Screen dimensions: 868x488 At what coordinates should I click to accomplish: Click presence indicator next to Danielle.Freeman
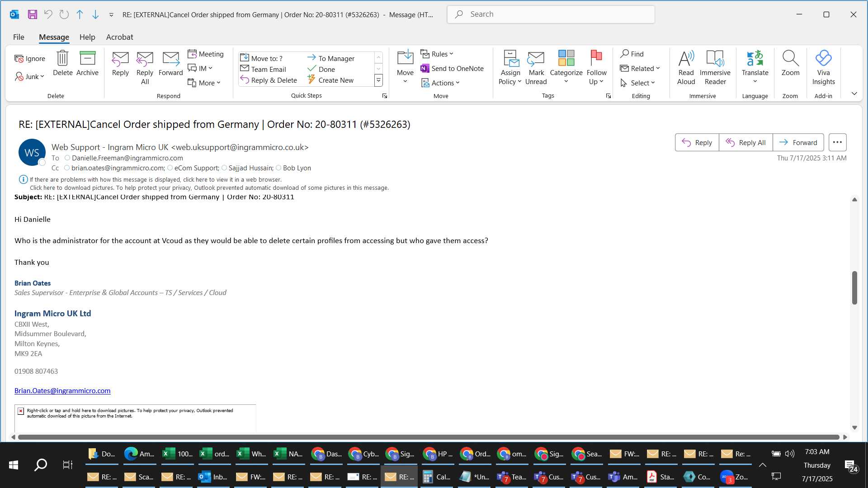(x=67, y=158)
